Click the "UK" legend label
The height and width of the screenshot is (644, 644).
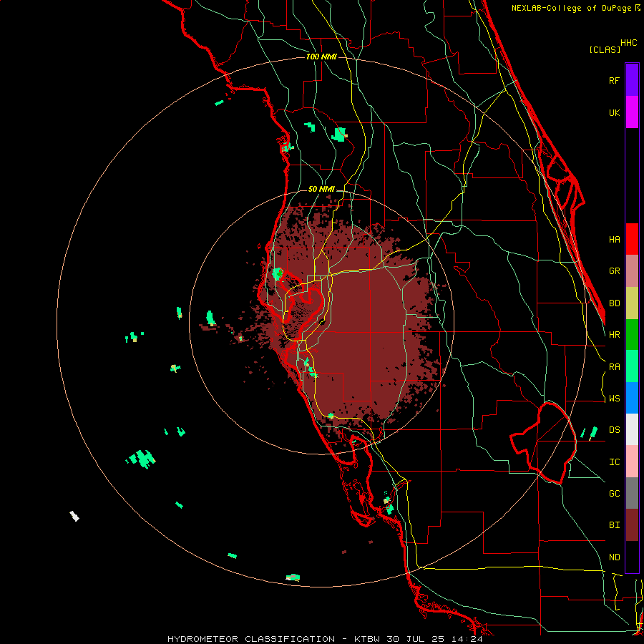[x=614, y=112]
